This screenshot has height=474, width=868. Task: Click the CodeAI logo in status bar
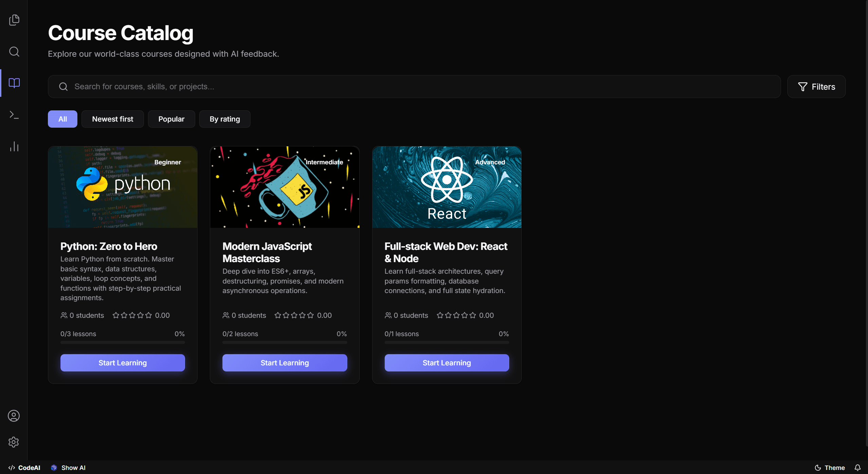click(x=24, y=468)
